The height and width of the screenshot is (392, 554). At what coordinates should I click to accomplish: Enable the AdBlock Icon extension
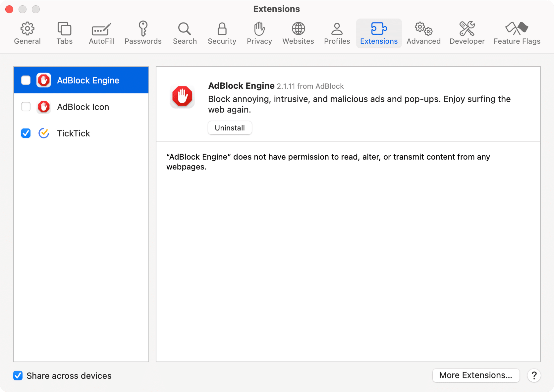tap(26, 107)
